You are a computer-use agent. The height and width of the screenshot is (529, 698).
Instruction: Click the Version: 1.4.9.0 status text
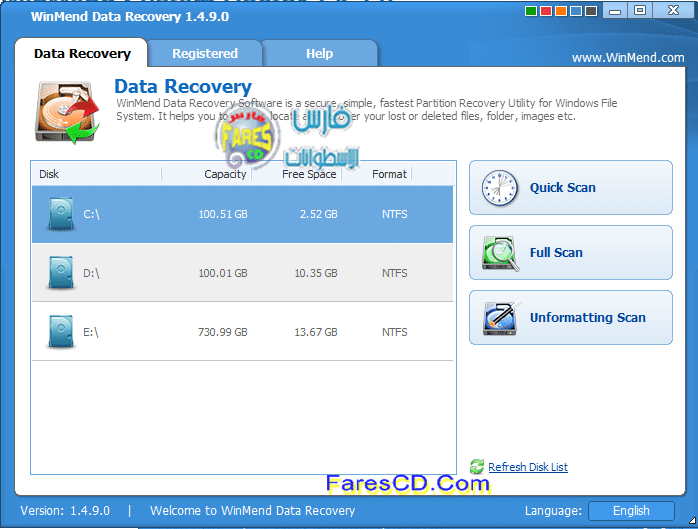tap(65, 511)
